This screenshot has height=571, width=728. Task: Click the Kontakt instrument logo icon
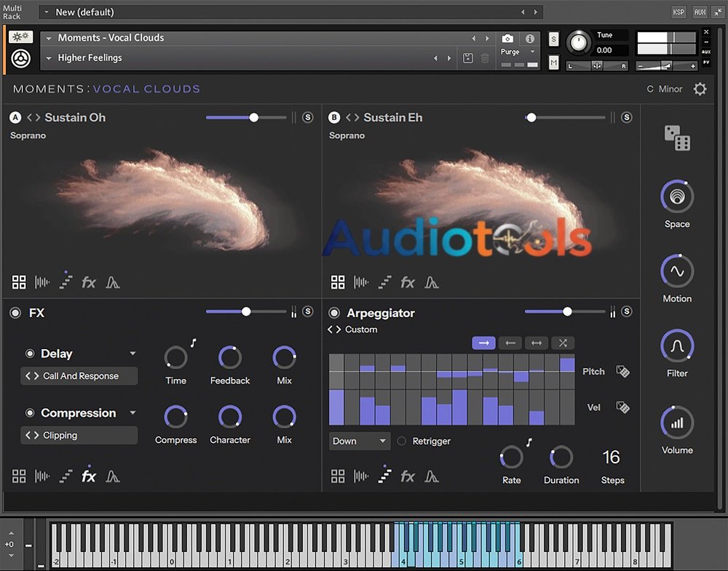click(21, 59)
